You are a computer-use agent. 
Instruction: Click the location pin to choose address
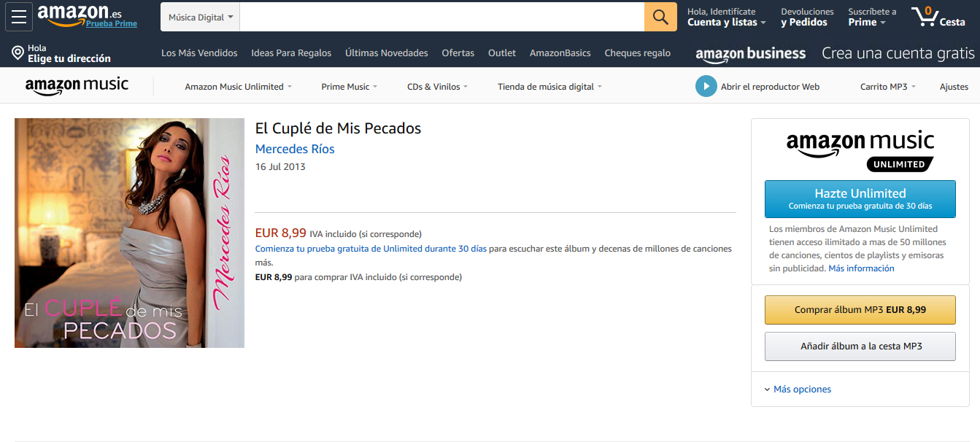tap(18, 53)
